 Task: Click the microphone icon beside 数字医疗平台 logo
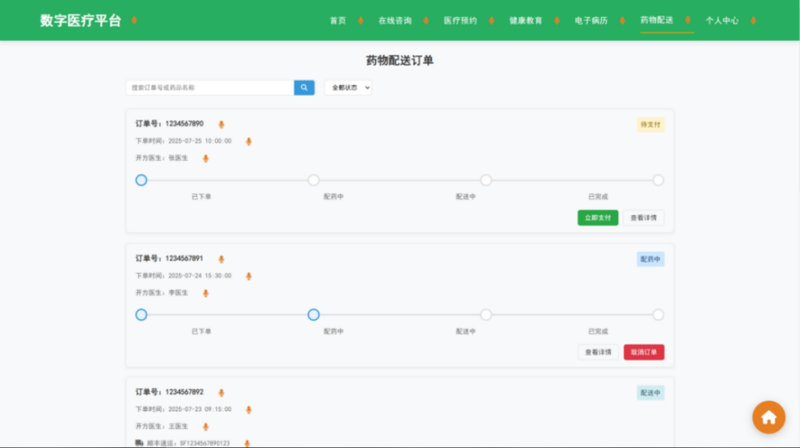click(135, 21)
